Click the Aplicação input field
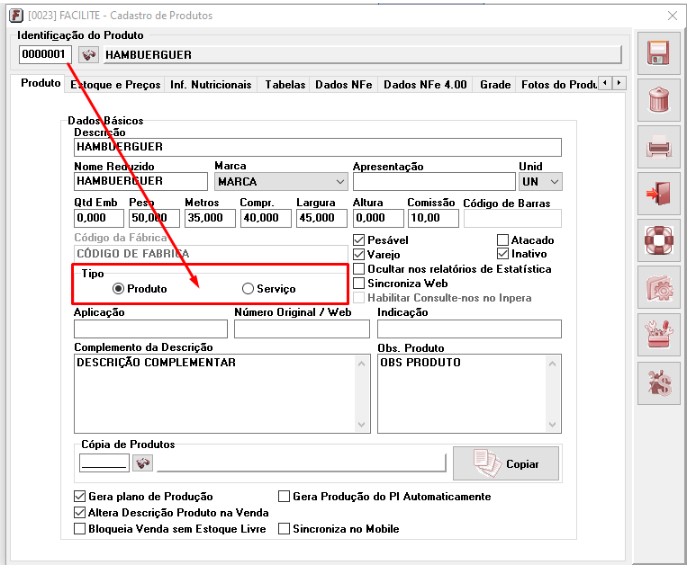The image size is (689, 568). point(151,329)
